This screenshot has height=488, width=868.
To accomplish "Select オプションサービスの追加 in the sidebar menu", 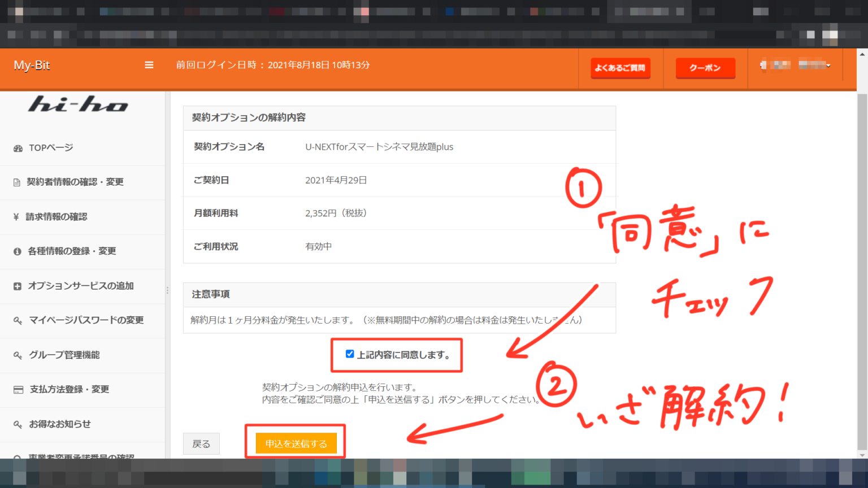I will [x=81, y=286].
